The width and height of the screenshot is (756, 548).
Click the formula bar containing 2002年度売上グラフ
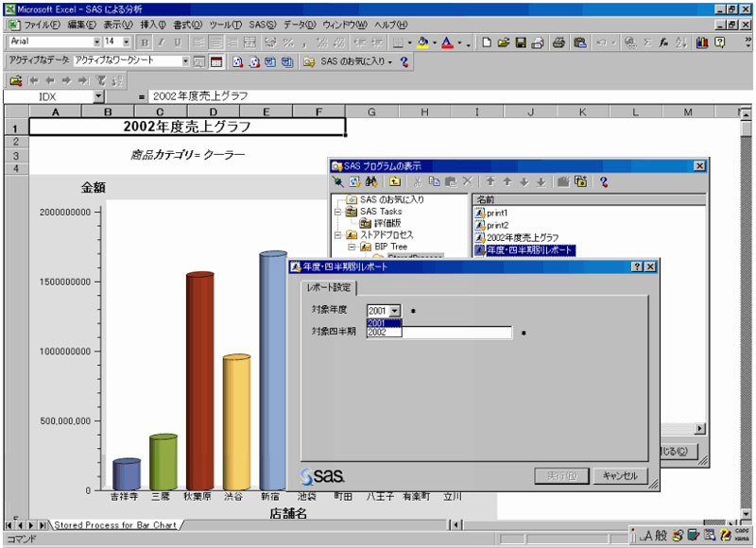pos(448,96)
